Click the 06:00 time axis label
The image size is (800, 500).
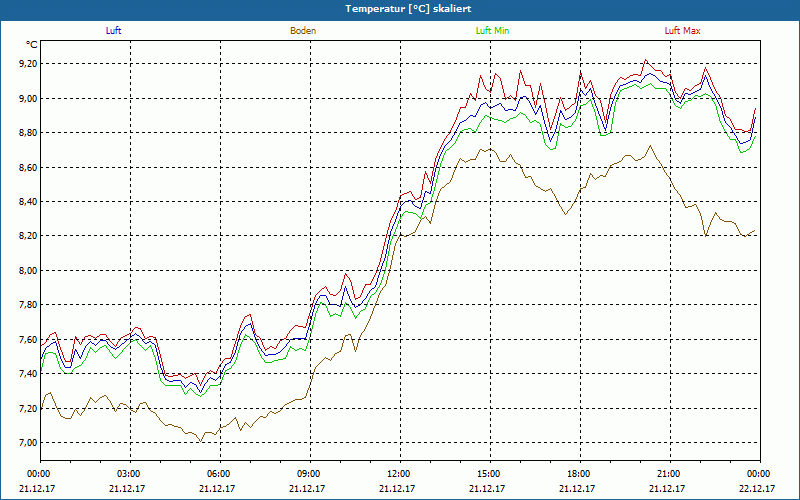pyautogui.click(x=220, y=474)
